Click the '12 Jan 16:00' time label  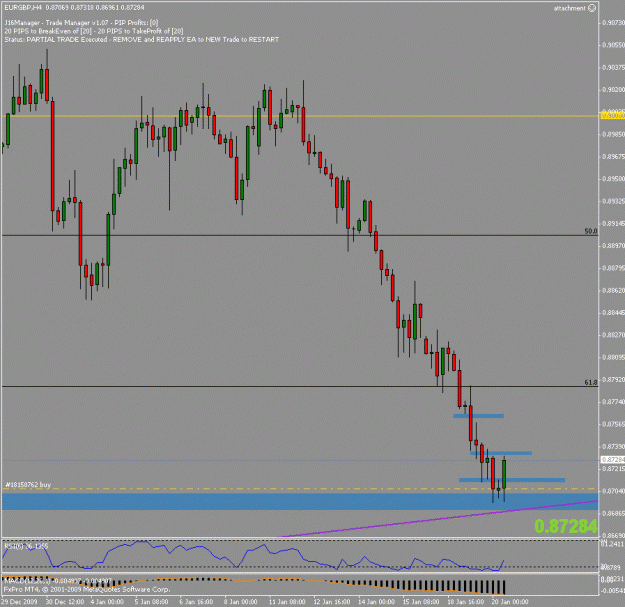pyautogui.click(x=332, y=601)
